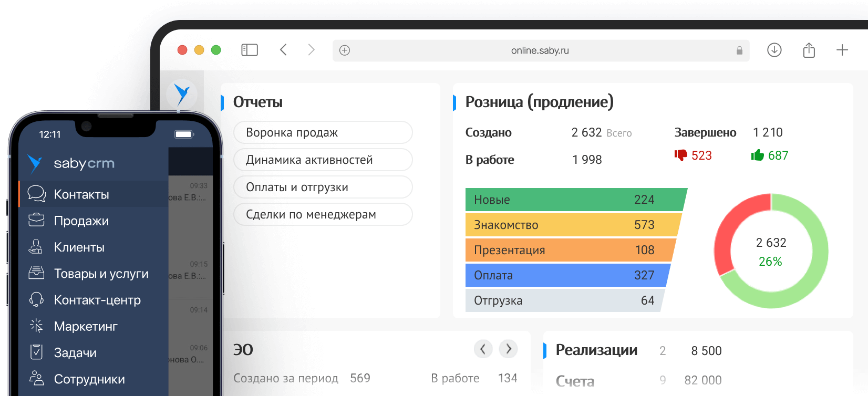868x396 pixels.
Task: Go back with browser back arrow
Action: coord(283,50)
